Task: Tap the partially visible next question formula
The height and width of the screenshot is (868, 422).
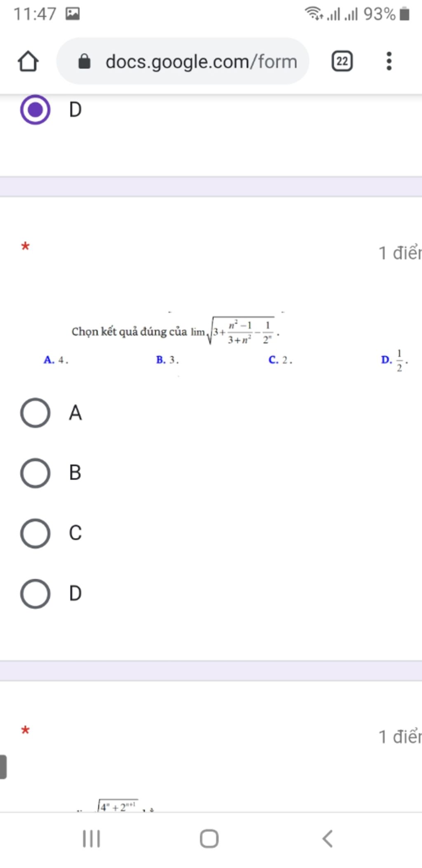Action: 116,805
